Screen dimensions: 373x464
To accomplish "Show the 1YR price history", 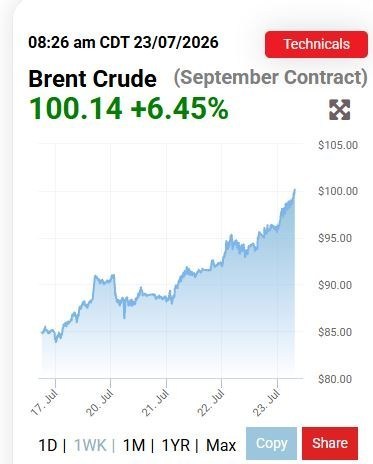I will (176, 445).
